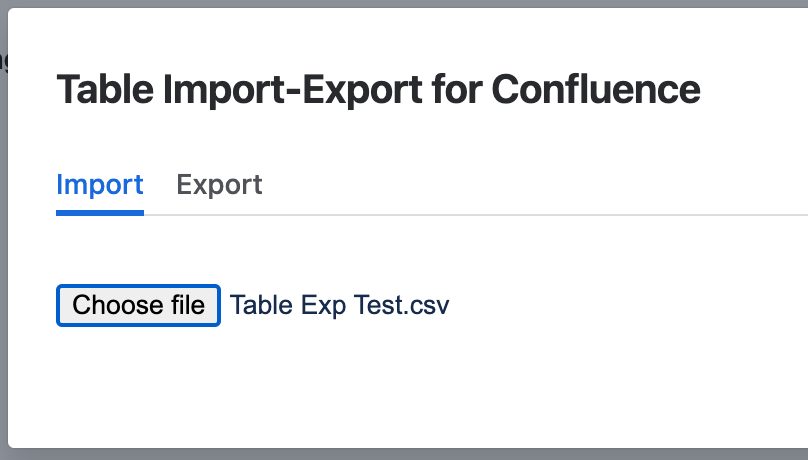Click the empty space right of Table Exp Test.csv

[620, 305]
